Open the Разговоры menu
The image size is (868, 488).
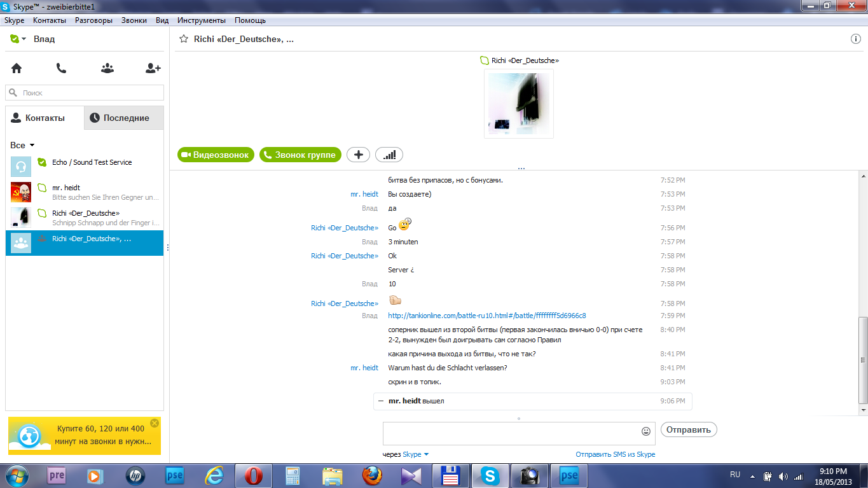tap(93, 20)
